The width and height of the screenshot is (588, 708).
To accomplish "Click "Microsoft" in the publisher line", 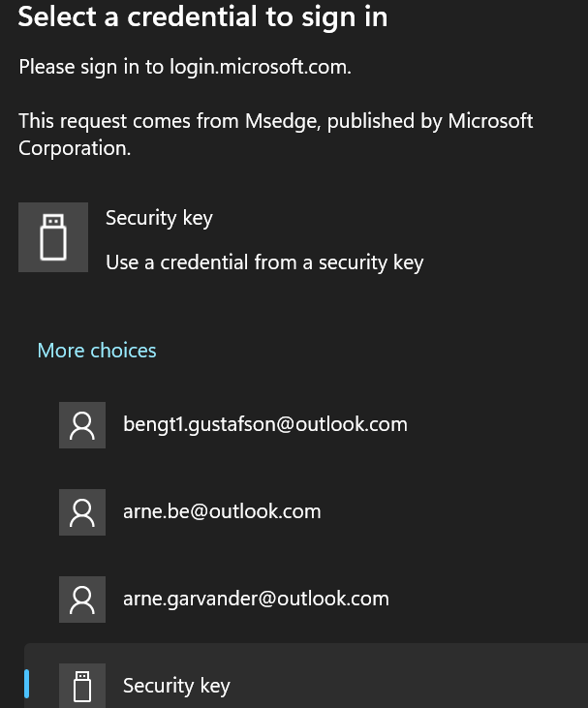I will pos(490,122).
